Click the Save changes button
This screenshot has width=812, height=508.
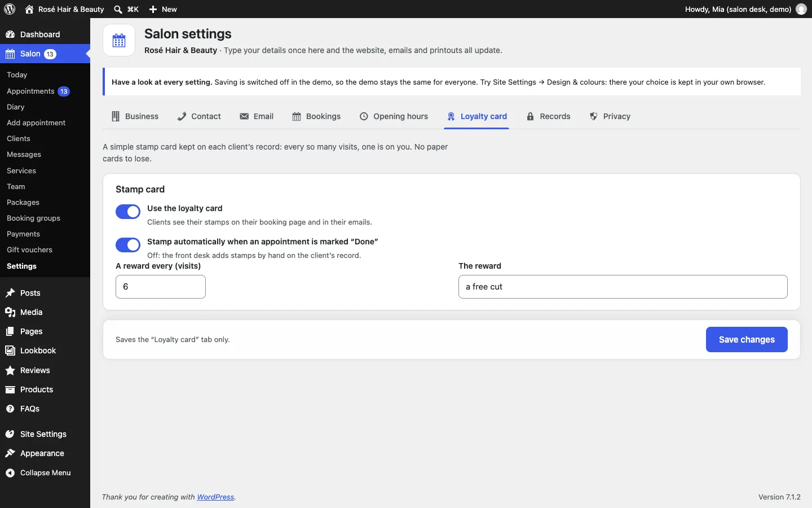tap(747, 340)
